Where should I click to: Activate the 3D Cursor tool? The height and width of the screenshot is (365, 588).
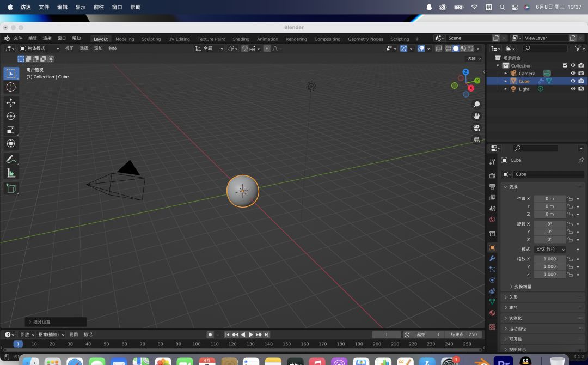11,87
